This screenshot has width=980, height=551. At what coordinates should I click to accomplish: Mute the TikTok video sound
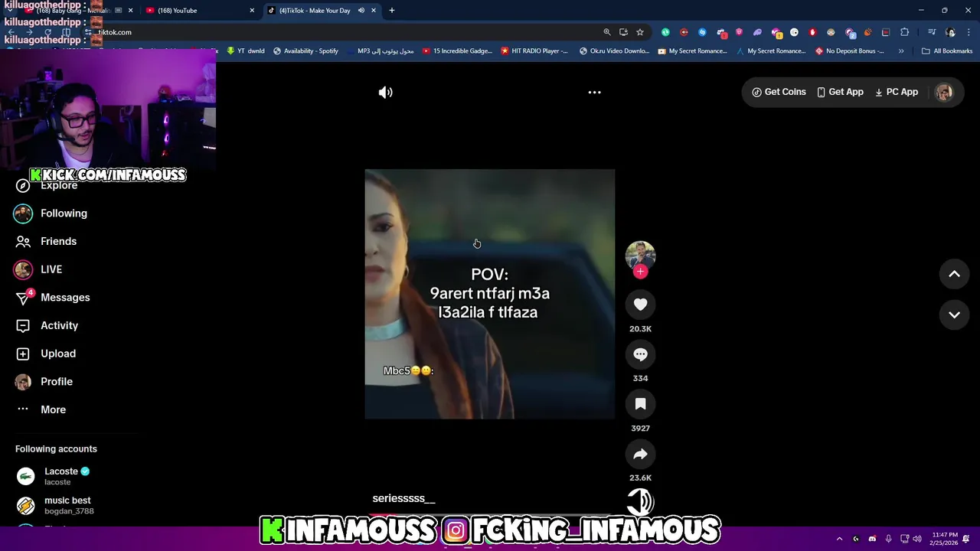click(x=385, y=92)
